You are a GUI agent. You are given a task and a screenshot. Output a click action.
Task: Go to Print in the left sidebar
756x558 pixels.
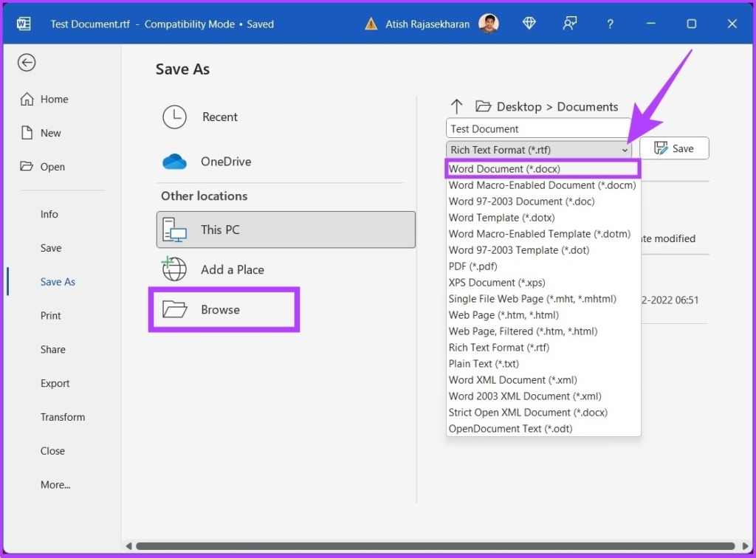point(51,315)
